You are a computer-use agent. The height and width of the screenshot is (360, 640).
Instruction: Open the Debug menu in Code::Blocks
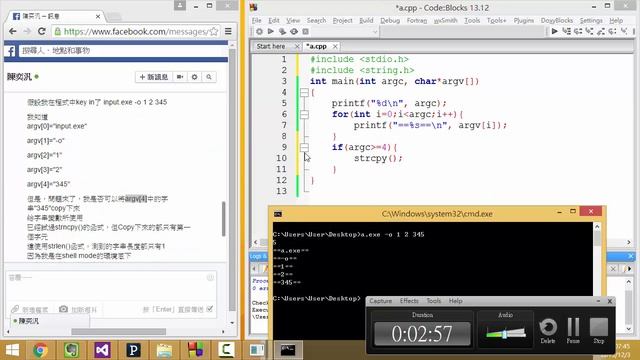[x=390, y=20]
